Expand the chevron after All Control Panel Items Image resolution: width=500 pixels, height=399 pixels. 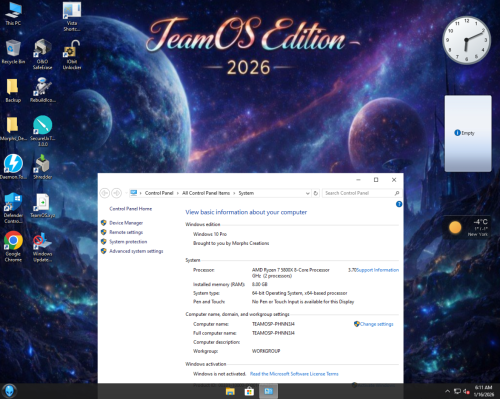[234, 193]
